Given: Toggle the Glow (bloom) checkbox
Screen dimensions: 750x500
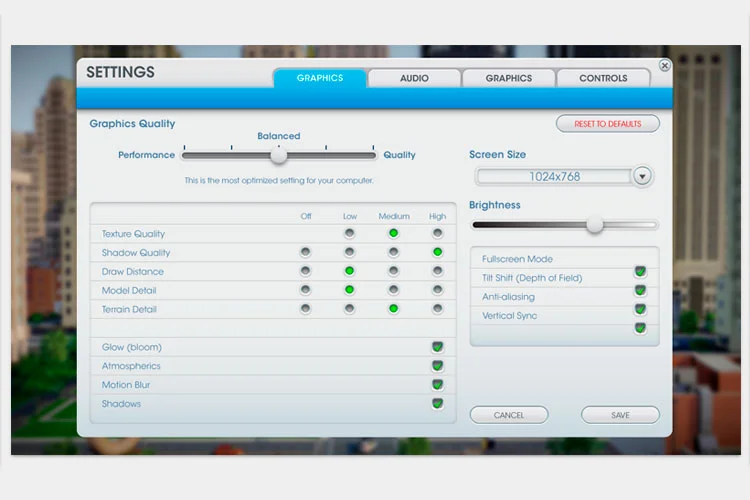Looking at the screenshot, I should [437, 346].
